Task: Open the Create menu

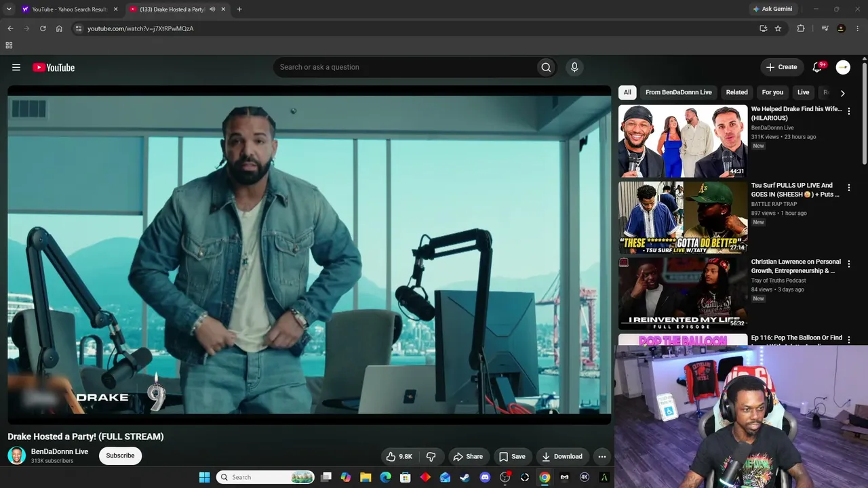Action: click(781, 67)
